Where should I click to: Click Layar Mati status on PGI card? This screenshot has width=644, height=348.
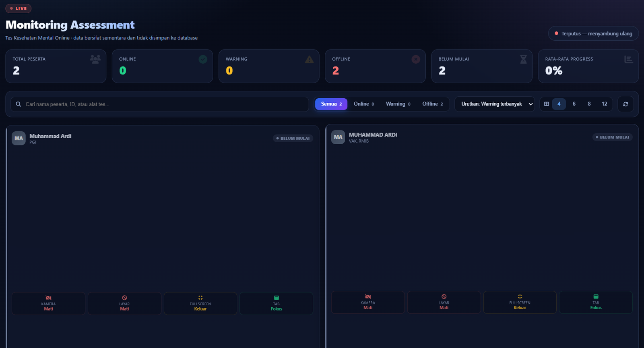(x=124, y=304)
